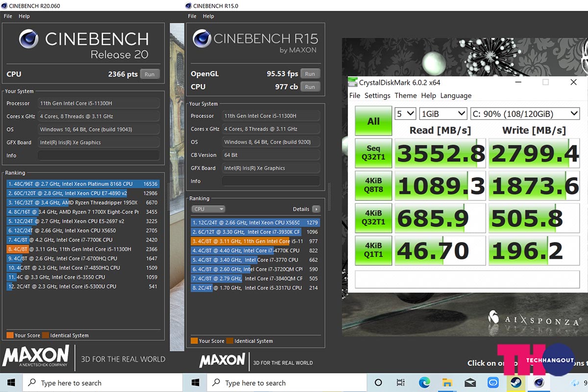Viewport: 588px width, 392px height.
Task: Select R20 ranking row Core i7-4850HQ
Action: click(83, 268)
